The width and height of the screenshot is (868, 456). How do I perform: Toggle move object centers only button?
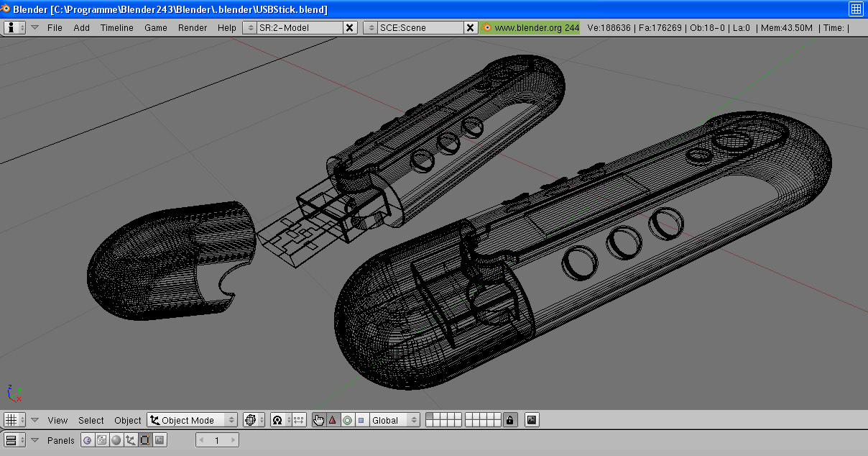[x=299, y=420]
